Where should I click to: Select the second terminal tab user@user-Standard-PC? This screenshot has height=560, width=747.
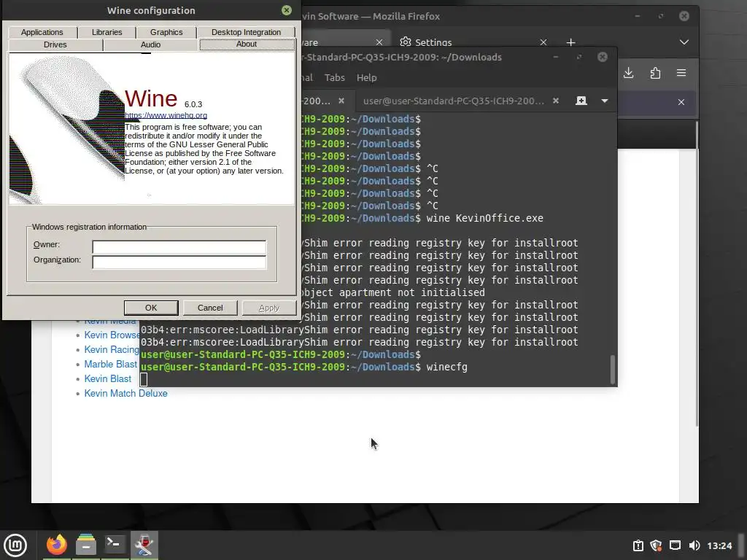point(454,101)
